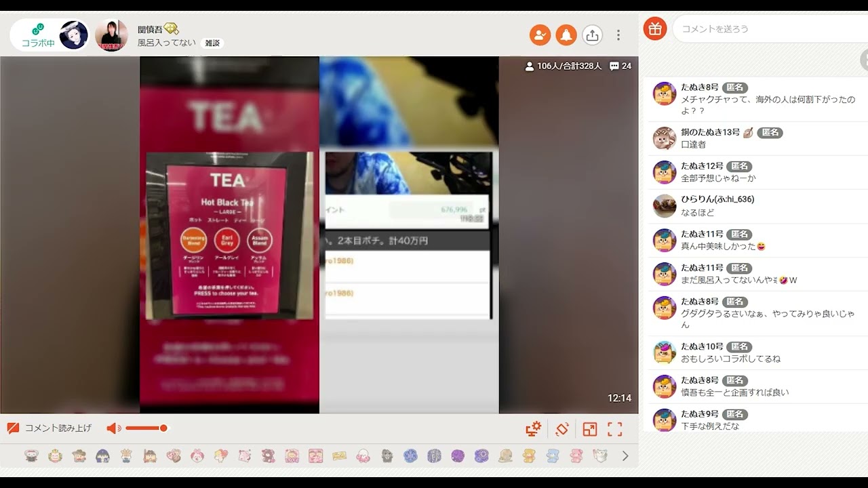Click the 風呂入ってない stream title
868x488 pixels.
click(167, 43)
